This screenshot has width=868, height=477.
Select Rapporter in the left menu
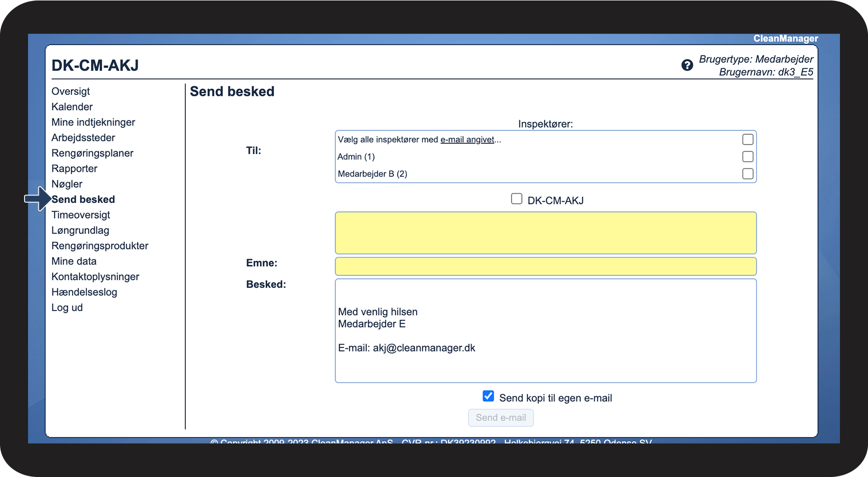pyautogui.click(x=75, y=169)
